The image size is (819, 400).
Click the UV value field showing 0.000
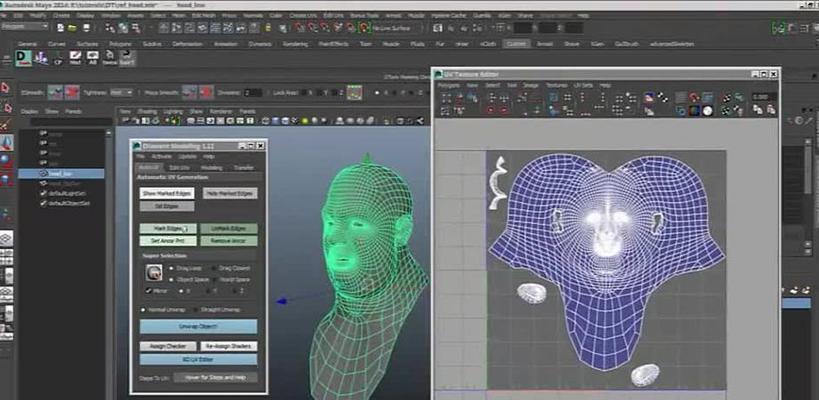[x=764, y=97]
